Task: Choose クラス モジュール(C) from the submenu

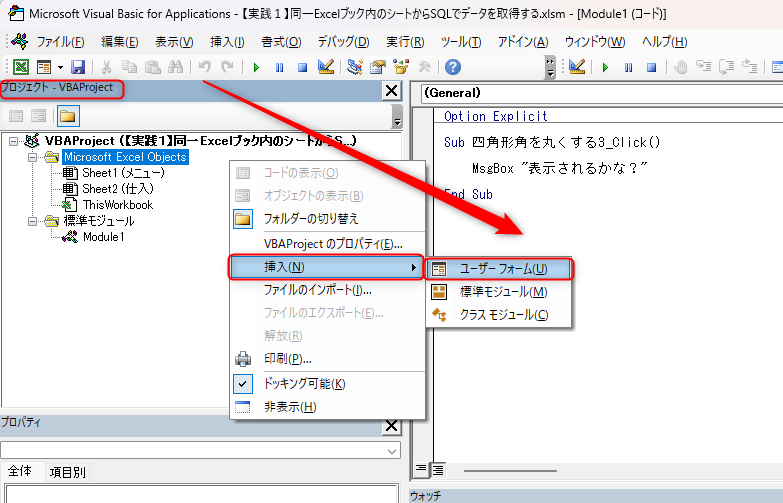Action: pyautogui.click(x=499, y=315)
